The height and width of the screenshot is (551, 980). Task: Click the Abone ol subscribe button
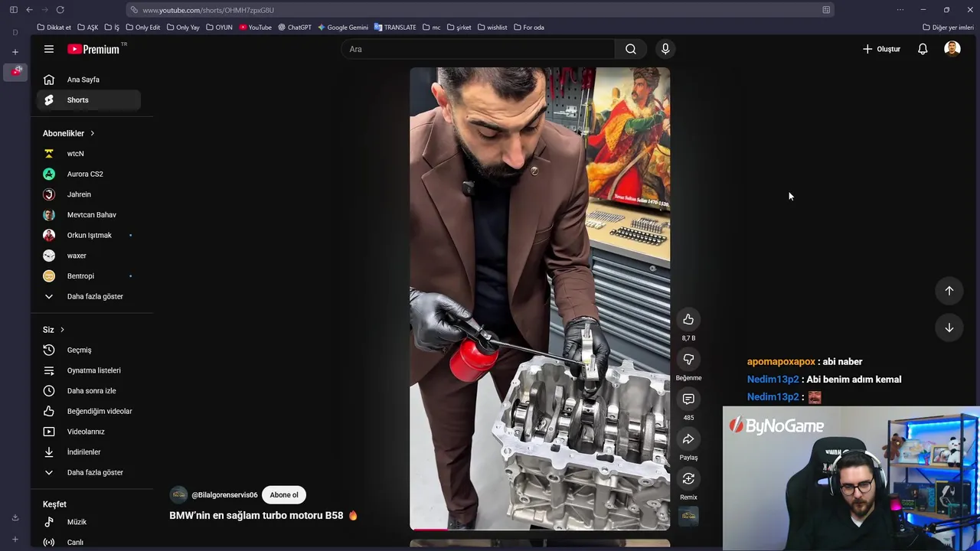click(x=284, y=495)
